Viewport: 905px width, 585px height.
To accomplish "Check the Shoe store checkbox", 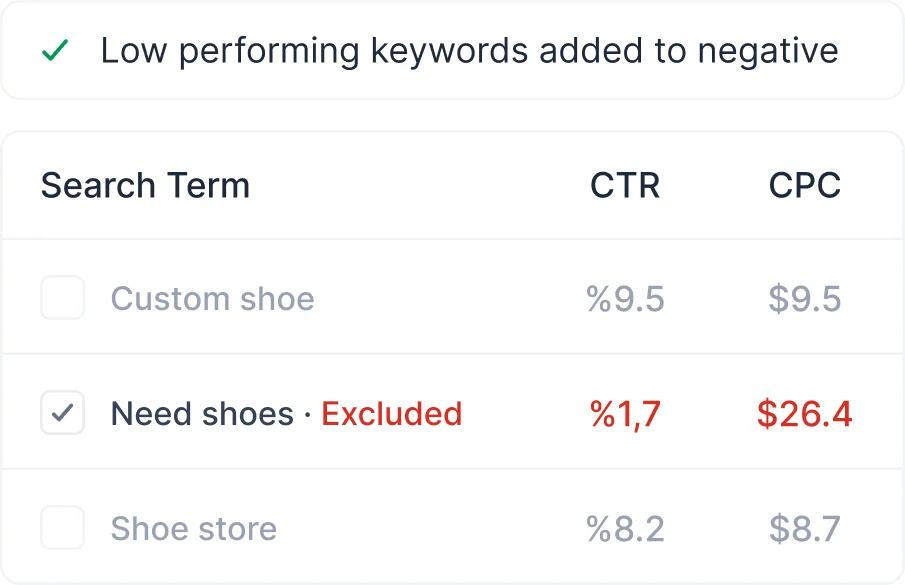I will (x=62, y=528).
